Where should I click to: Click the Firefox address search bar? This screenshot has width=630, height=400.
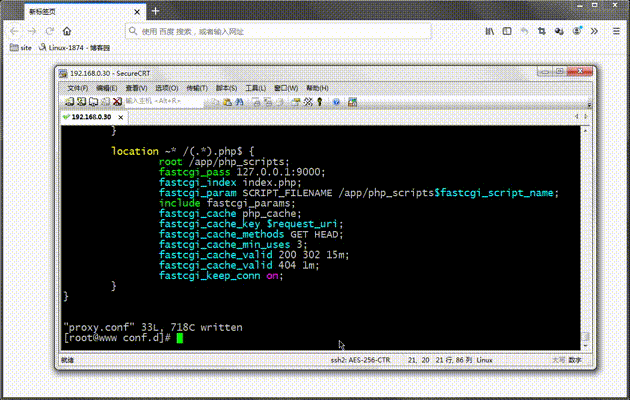[x=278, y=31]
